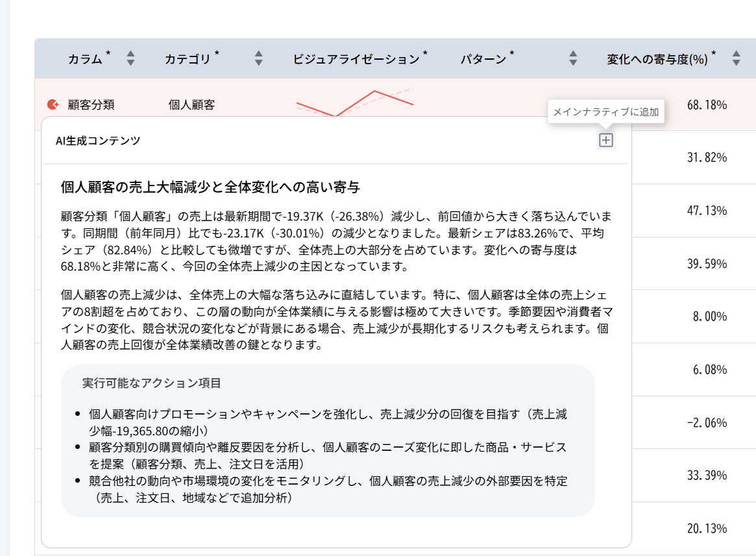This screenshot has height=556, width=756.
Task: Select the row showing -2.06%
Action: pos(706,422)
